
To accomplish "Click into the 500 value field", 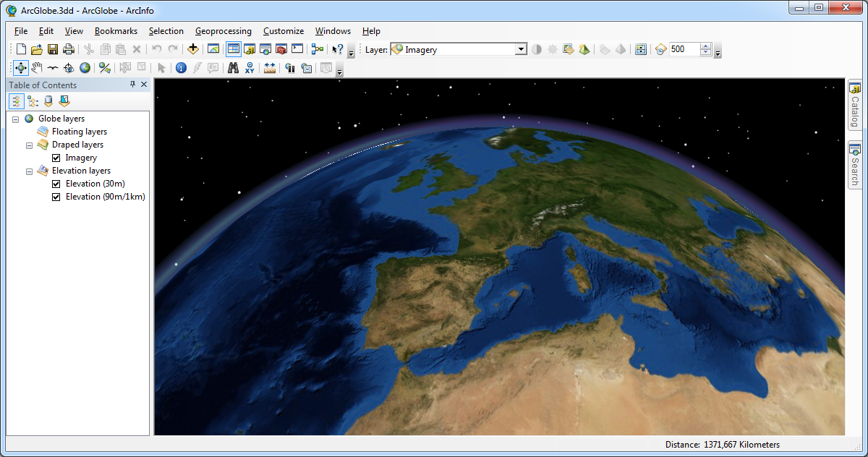I will [684, 49].
